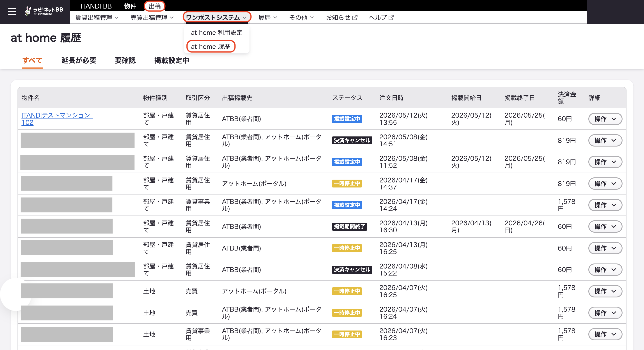Click the 物件名 column header
644x350 pixels.
[30, 98]
